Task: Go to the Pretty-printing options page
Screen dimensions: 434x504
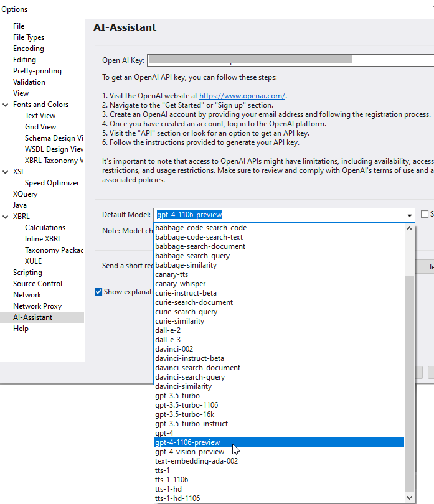Action: tap(36, 71)
